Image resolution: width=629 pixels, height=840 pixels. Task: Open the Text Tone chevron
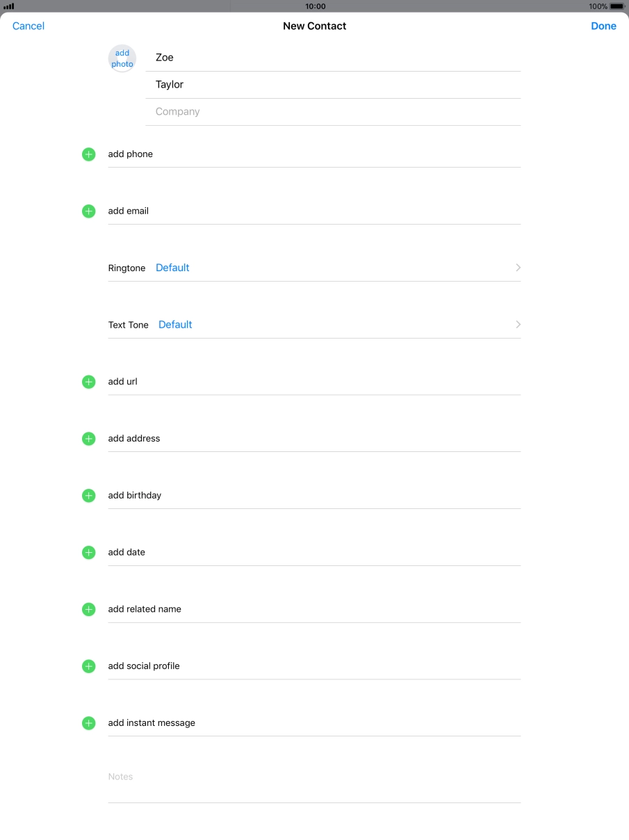pyautogui.click(x=518, y=325)
